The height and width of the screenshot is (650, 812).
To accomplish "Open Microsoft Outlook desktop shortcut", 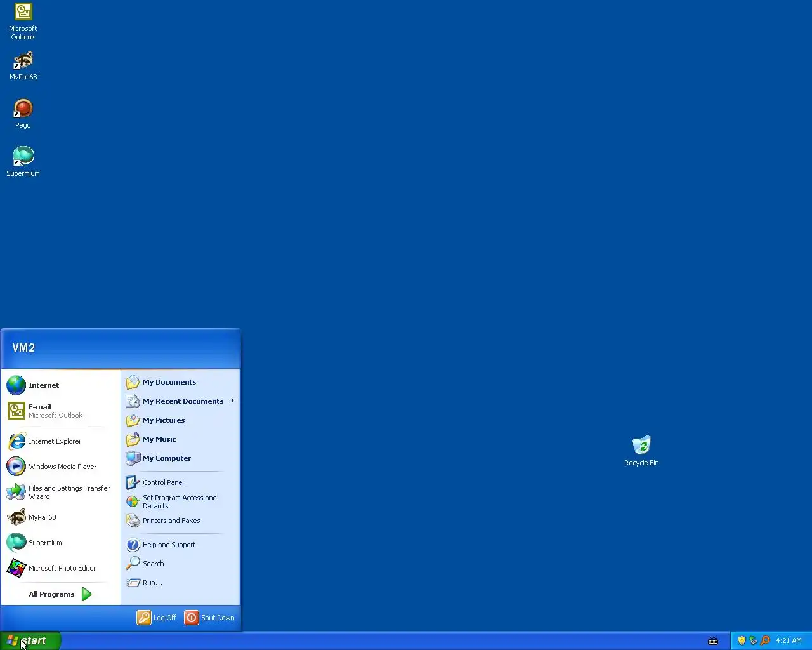I will click(x=23, y=22).
